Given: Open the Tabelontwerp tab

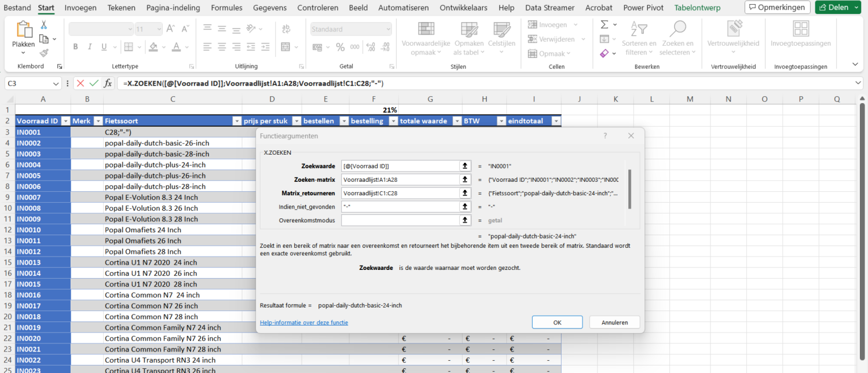Looking at the screenshot, I should (x=699, y=8).
